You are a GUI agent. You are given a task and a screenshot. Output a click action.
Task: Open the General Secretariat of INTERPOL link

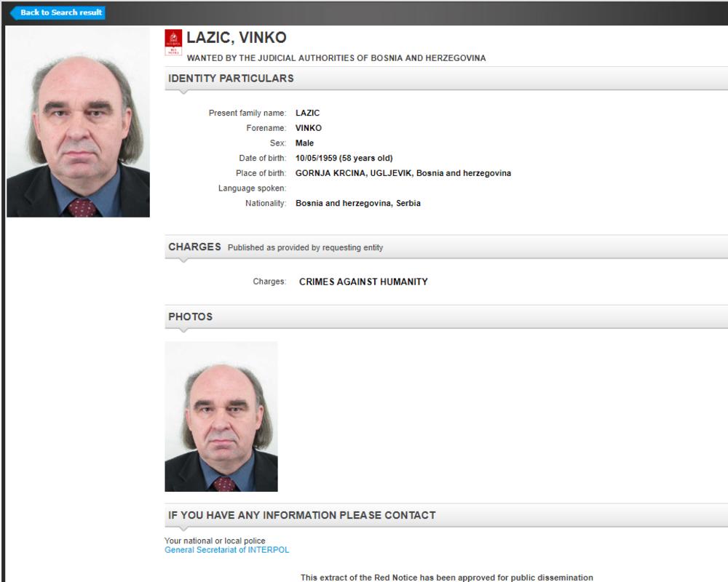(226, 550)
